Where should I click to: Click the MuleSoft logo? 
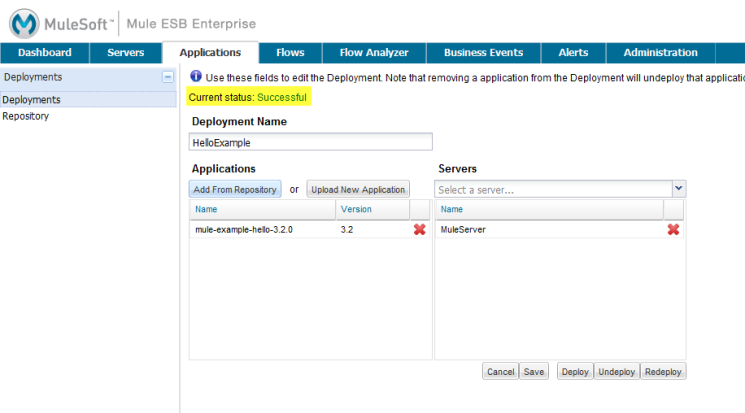62,23
